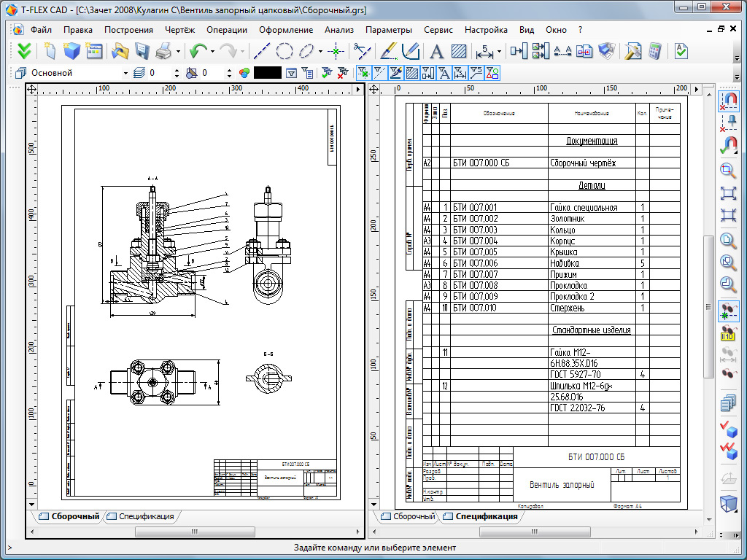This screenshot has height=560, width=747.
Task: Increase or decrease the layer number spinner
Action: coord(177,73)
